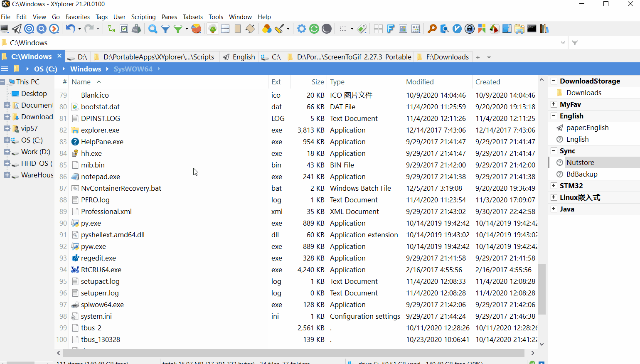Collapse the Sync catalog section
Screen dimensions: 640x364
coord(554,150)
